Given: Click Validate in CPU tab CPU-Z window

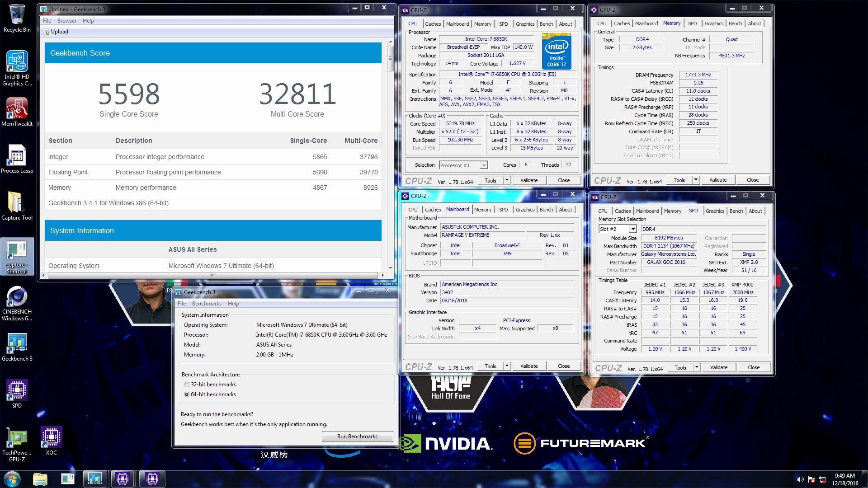Looking at the screenshot, I should (x=529, y=180).
